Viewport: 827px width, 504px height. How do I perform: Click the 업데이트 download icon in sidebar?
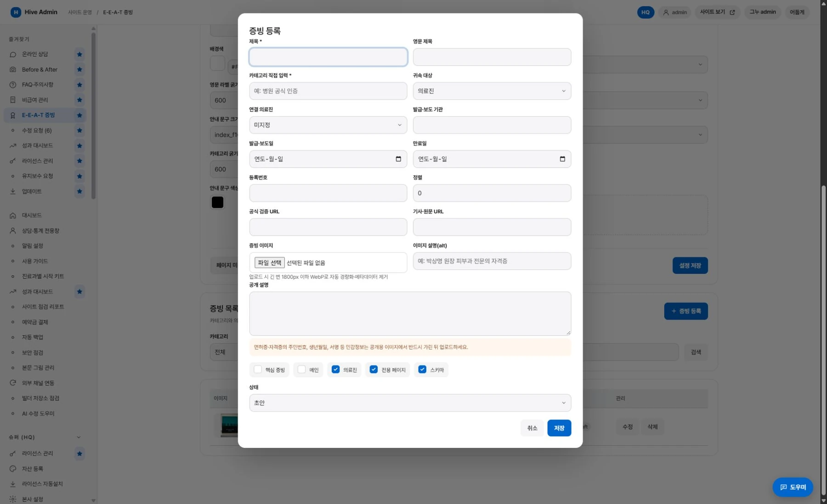(x=13, y=191)
